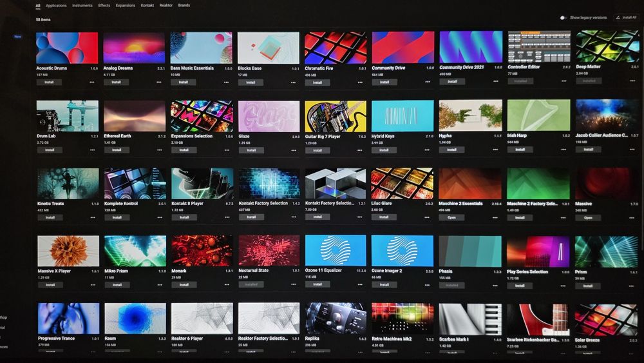Switch to the Expansions tab
Screen dimensions: 644x363
(x=126, y=6)
